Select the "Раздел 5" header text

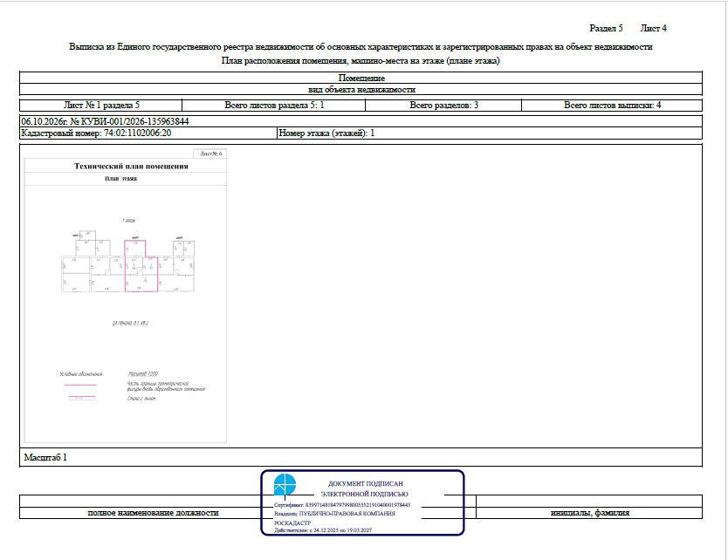pyautogui.click(x=606, y=28)
